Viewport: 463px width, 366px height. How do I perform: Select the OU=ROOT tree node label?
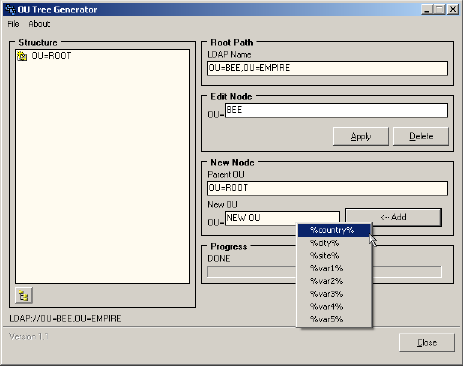coord(51,56)
